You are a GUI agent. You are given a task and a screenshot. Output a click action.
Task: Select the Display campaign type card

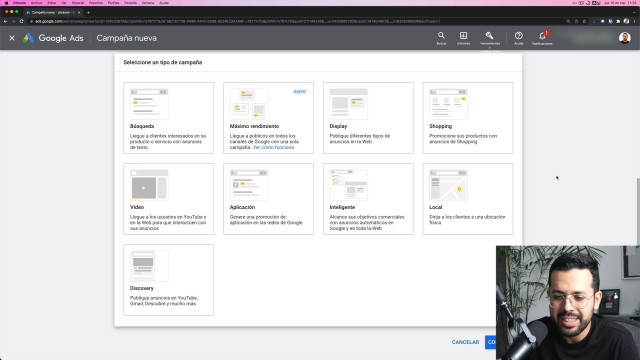[x=368, y=118]
